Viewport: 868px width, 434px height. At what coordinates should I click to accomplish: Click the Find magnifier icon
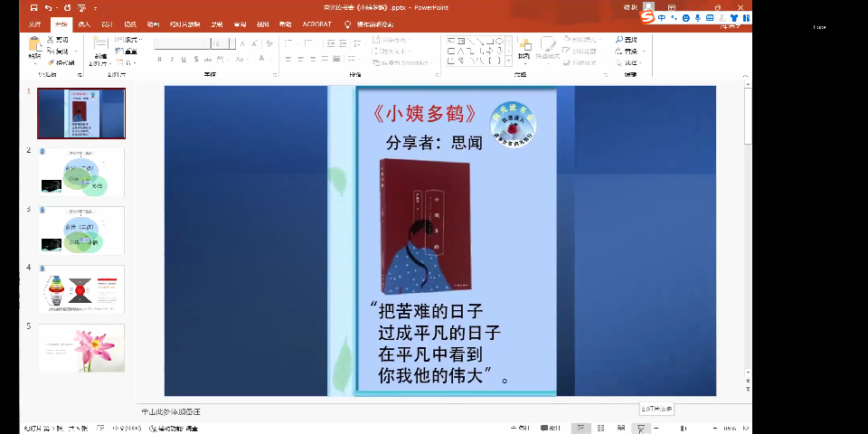click(x=619, y=40)
